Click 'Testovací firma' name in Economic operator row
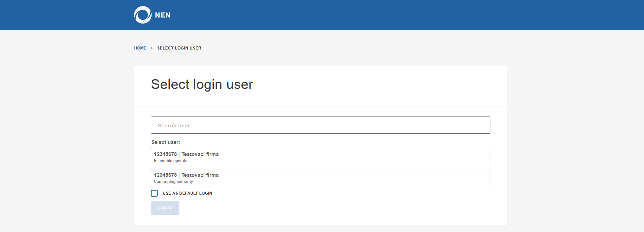 (200, 154)
